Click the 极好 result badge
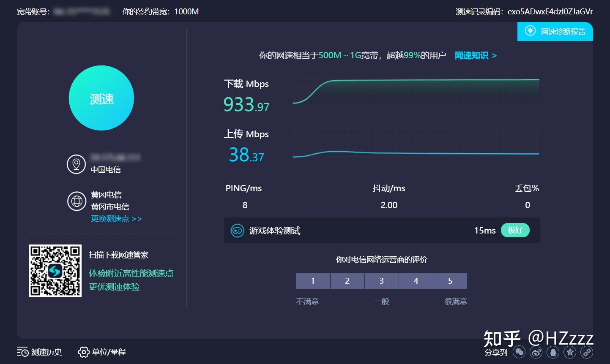Viewport: 610px width, 364px height. click(515, 230)
